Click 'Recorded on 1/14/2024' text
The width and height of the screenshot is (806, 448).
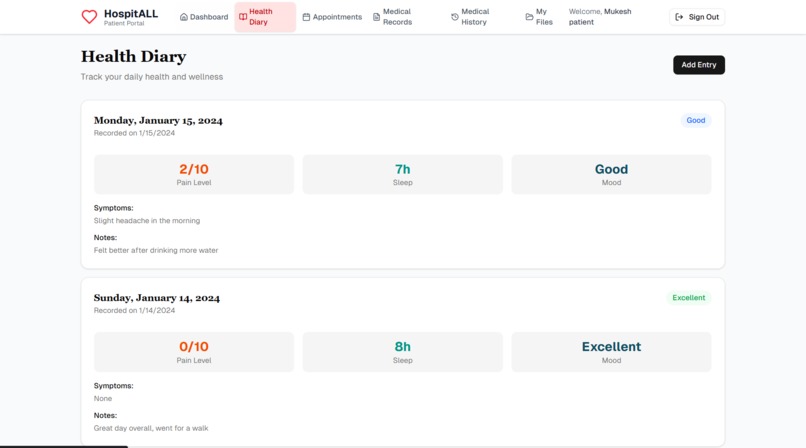pyautogui.click(x=134, y=310)
